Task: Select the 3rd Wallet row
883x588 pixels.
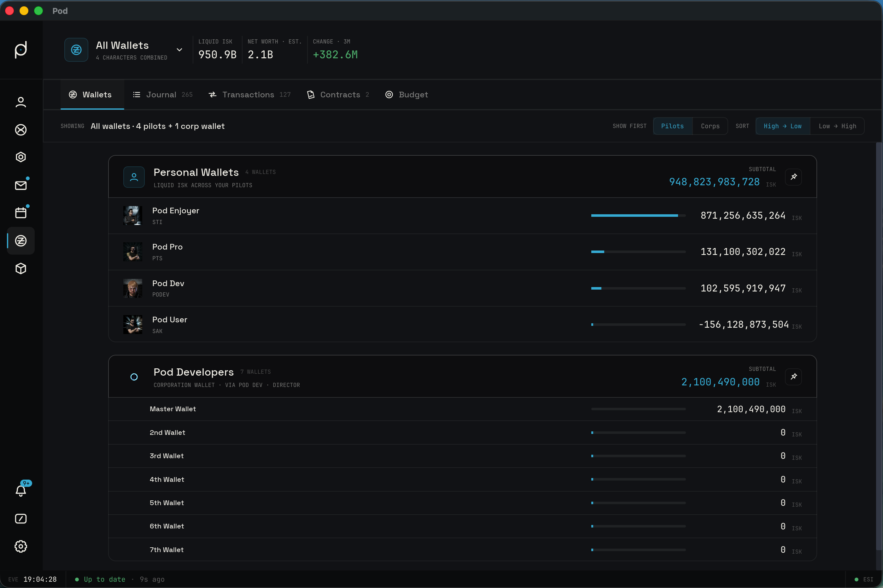Action: coord(462,456)
